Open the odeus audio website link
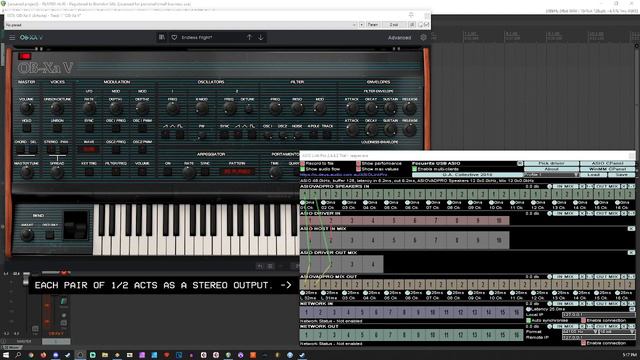Image resolution: width=640 pixels, height=360 pixels. [x=343, y=175]
